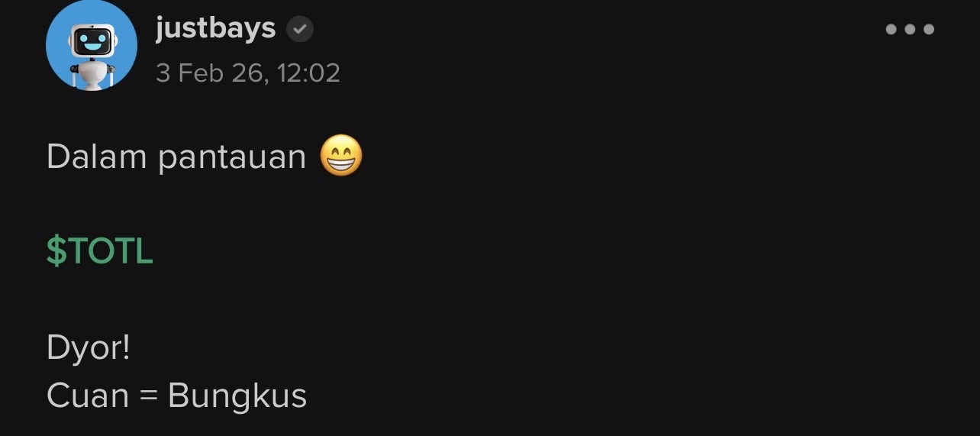Viewport: 980px width, 436px height.
Task: Click the time "12:02" in the timestamp
Action: 309,73
